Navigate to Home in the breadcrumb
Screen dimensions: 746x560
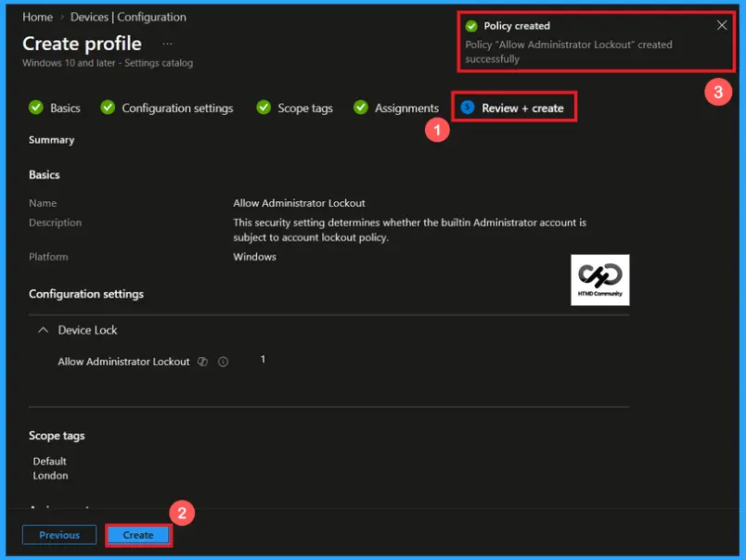[x=38, y=17]
